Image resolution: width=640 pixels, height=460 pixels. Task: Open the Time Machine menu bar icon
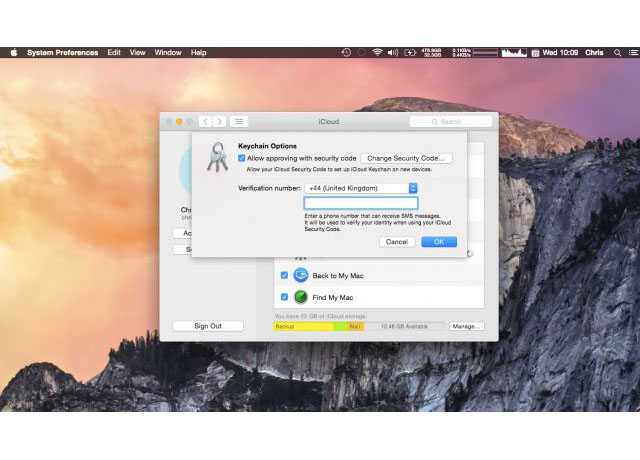(x=346, y=53)
